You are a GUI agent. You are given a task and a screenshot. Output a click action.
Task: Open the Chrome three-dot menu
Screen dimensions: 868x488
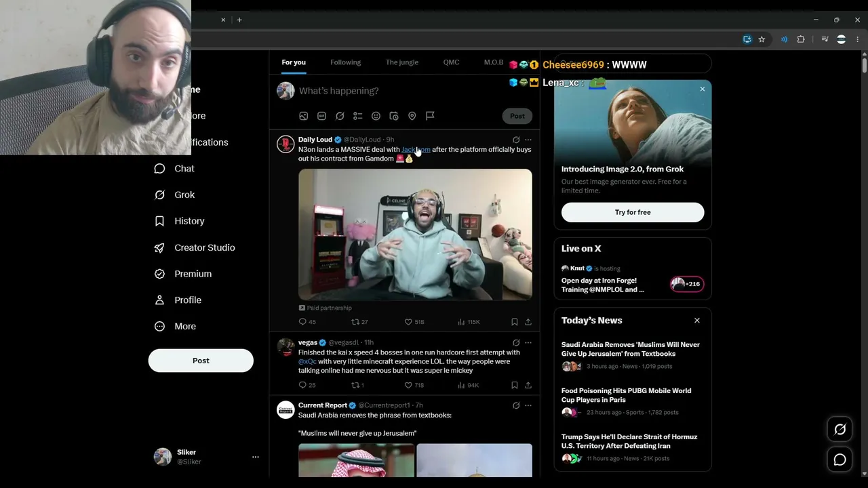click(857, 39)
